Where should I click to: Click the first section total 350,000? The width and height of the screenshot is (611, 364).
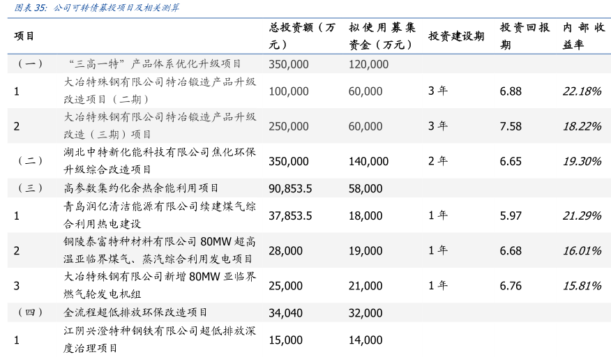(x=288, y=64)
